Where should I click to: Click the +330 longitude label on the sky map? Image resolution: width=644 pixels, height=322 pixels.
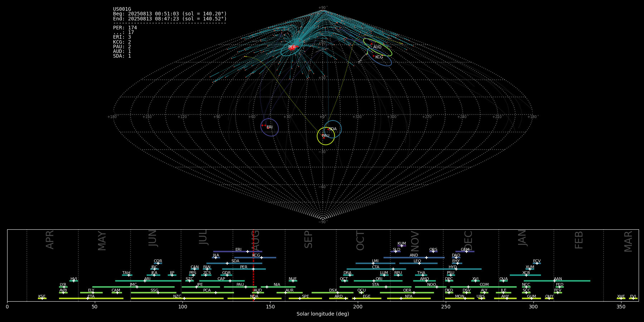click(x=357, y=117)
